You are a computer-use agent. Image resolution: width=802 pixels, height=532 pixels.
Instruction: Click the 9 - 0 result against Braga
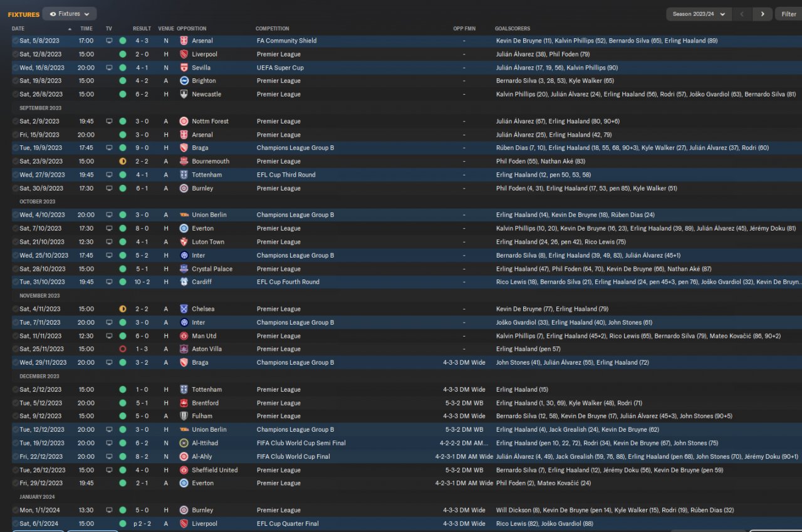[142, 148]
